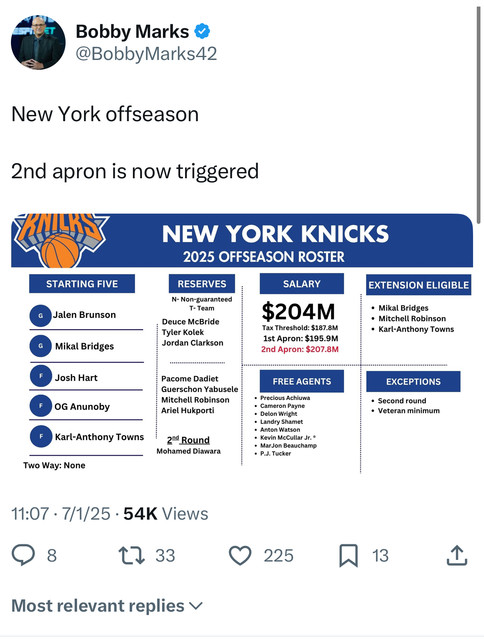The image size is (484, 640).
Task: Expand Most relevant replies sorting
Action: click(x=107, y=606)
